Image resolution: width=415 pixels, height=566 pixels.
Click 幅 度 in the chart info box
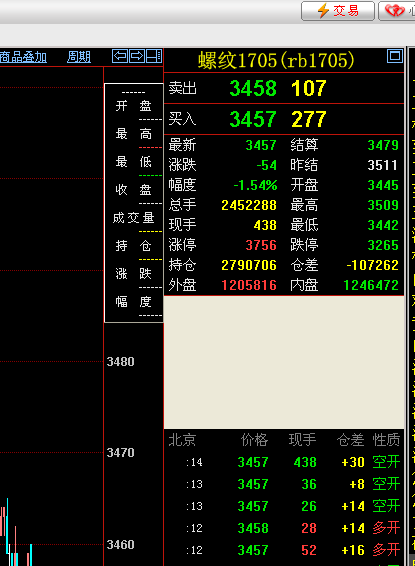tap(134, 301)
